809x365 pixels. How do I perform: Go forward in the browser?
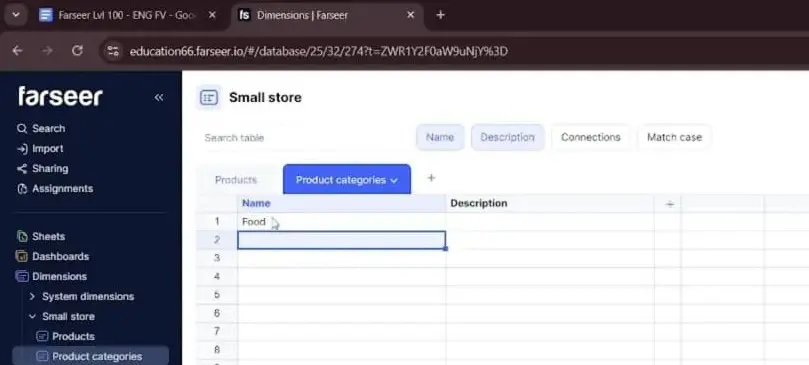(x=47, y=51)
